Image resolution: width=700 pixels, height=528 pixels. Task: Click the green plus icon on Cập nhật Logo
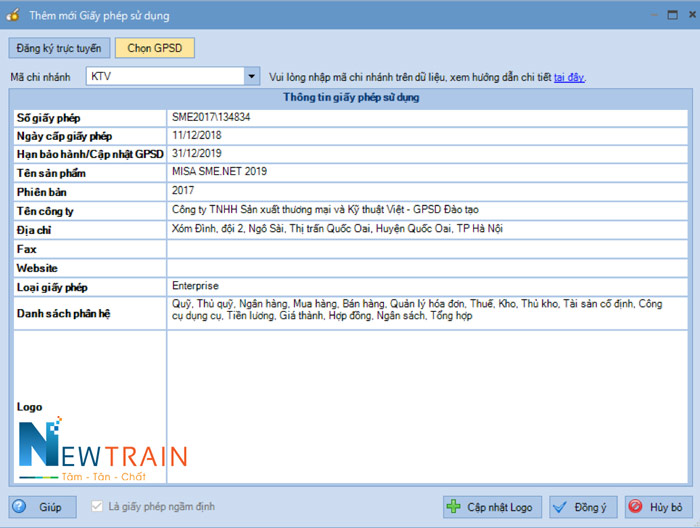(x=454, y=507)
